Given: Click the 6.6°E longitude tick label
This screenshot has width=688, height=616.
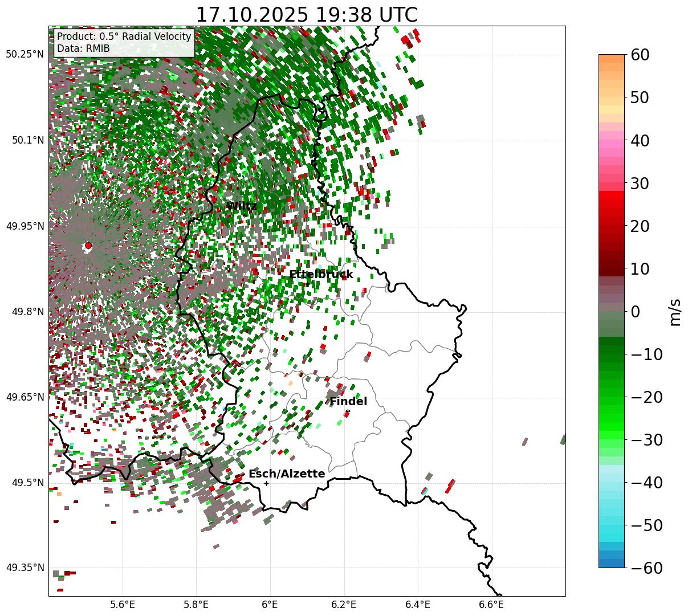Looking at the screenshot, I should [491, 604].
